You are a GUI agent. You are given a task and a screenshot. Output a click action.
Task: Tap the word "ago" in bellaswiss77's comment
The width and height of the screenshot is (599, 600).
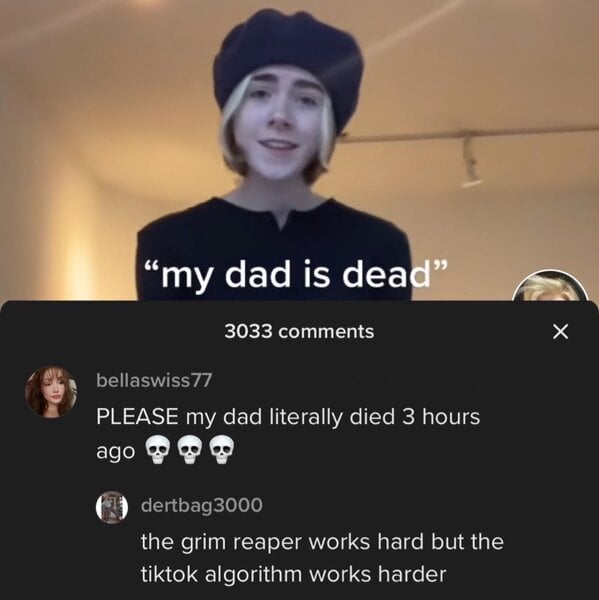pos(115,452)
